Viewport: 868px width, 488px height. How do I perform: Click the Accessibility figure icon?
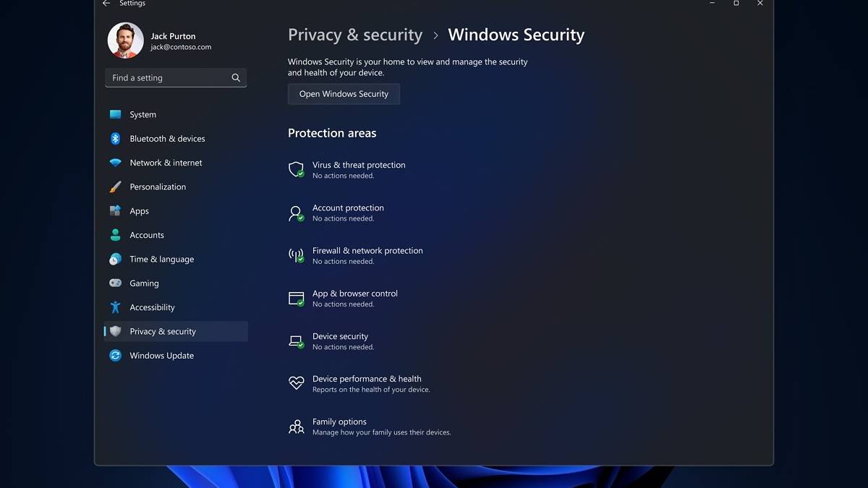click(115, 307)
